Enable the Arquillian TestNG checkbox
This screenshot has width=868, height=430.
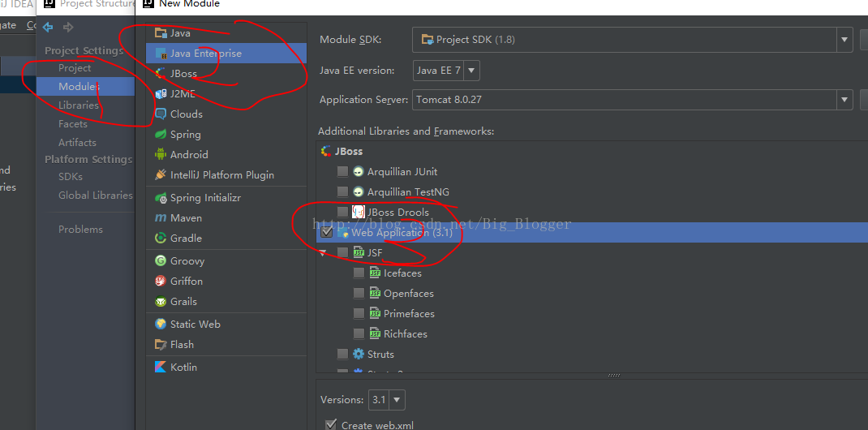(x=342, y=191)
